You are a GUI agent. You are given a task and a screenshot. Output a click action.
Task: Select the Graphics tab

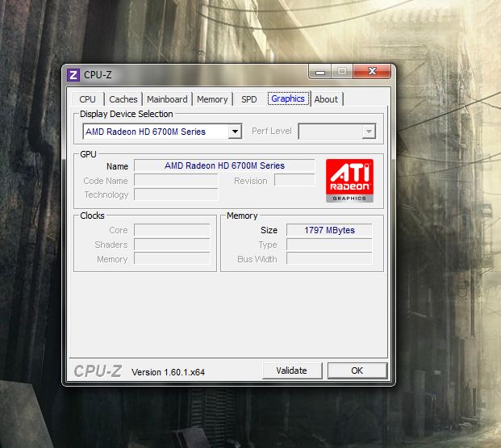288,98
